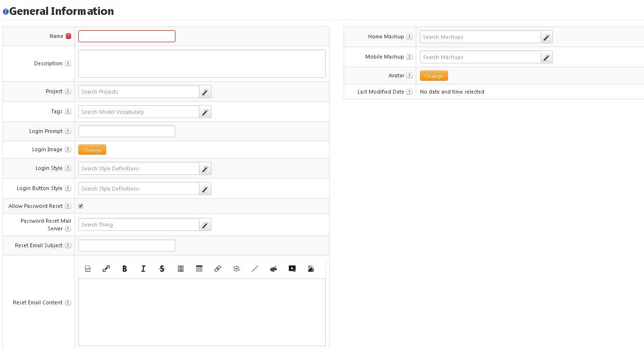The height and width of the screenshot is (349, 644).
Task: Apply strikethrough formatting in the email editor
Action: click(x=162, y=269)
